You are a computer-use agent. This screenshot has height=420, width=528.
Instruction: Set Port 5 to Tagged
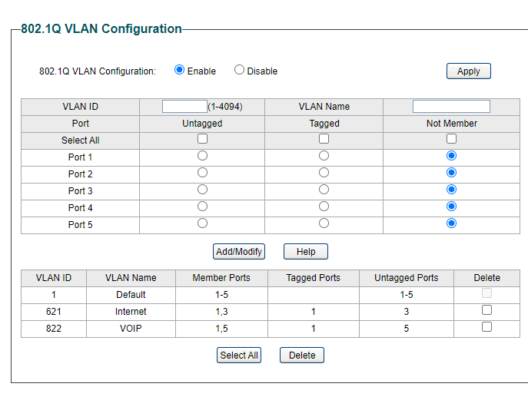pyautogui.click(x=324, y=223)
